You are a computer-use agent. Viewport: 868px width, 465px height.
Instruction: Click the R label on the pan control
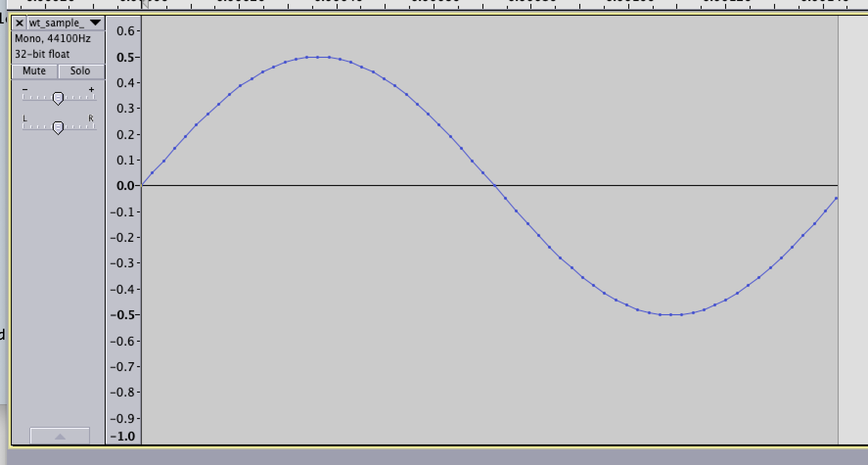[91, 118]
